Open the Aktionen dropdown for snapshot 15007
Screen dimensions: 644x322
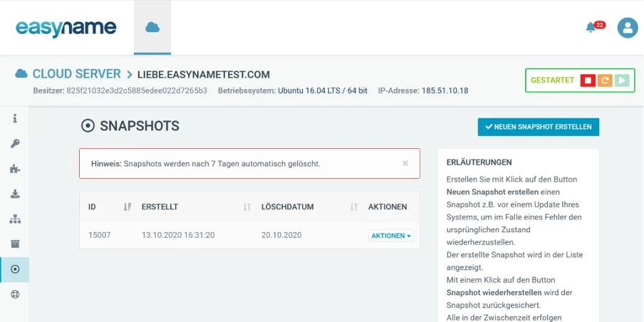[x=391, y=236]
